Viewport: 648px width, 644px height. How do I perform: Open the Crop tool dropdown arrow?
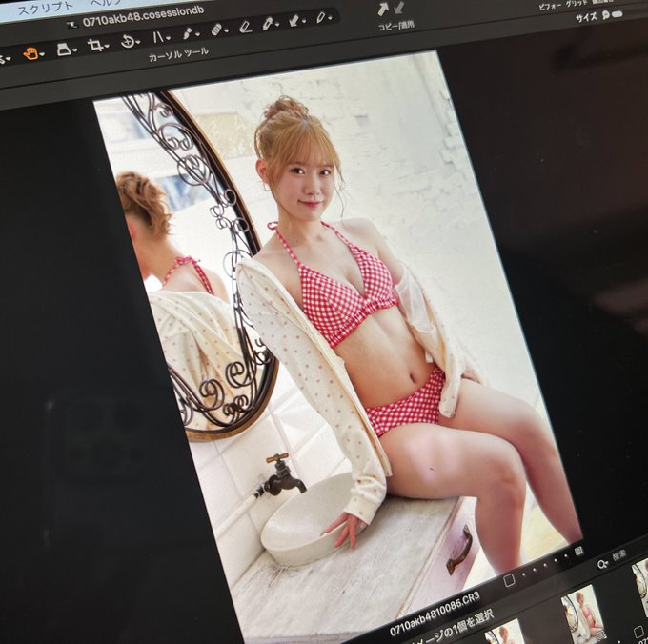pos(107,47)
